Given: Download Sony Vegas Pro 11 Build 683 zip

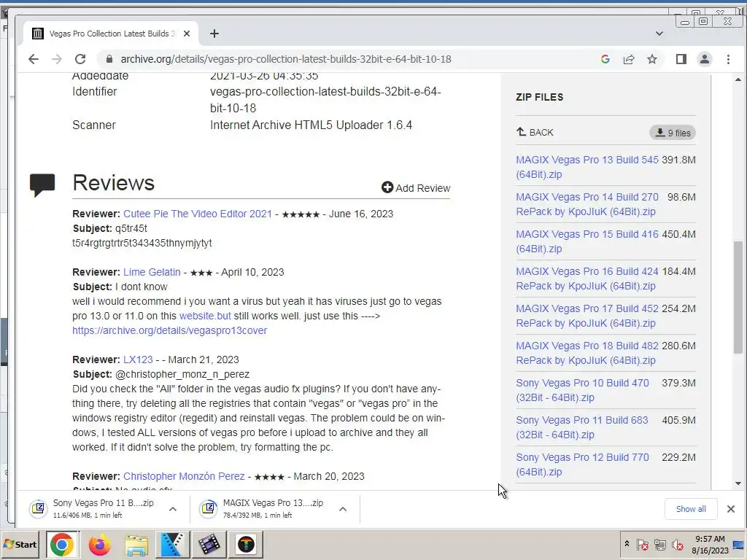Looking at the screenshot, I should coord(582,427).
